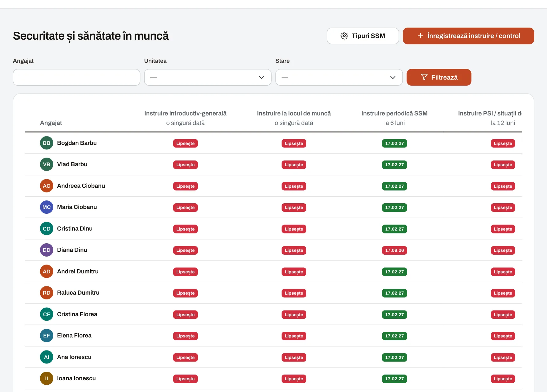Image resolution: width=547 pixels, height=392 pixels.
Task: Apply filters with Filtrează button
Action: [439, 77]
